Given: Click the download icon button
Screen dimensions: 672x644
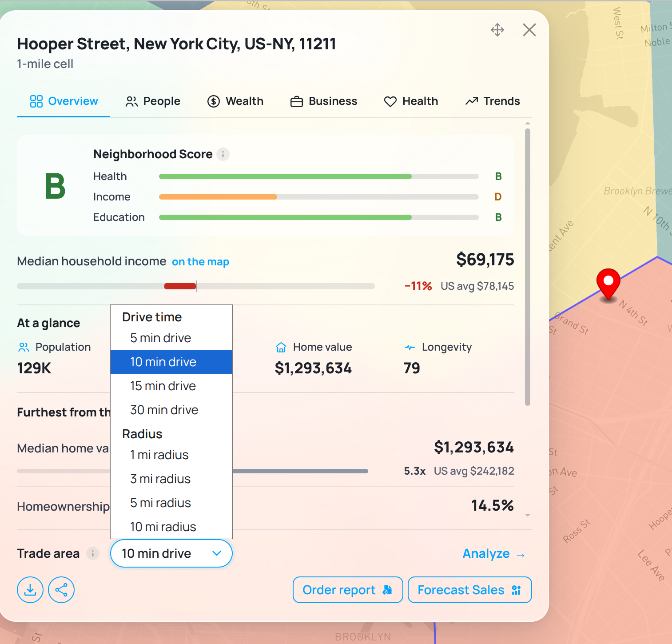Looking at the screenshot, I should [x=30, y=590].
